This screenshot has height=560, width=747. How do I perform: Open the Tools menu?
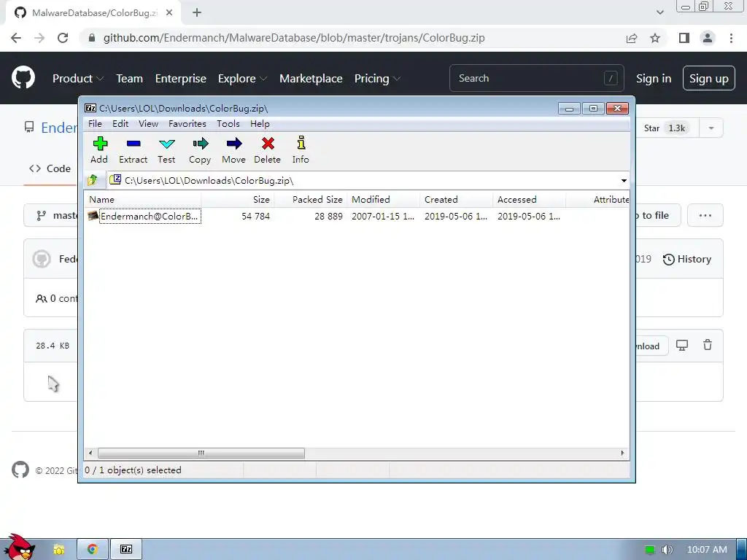click(x=228, y=124)
